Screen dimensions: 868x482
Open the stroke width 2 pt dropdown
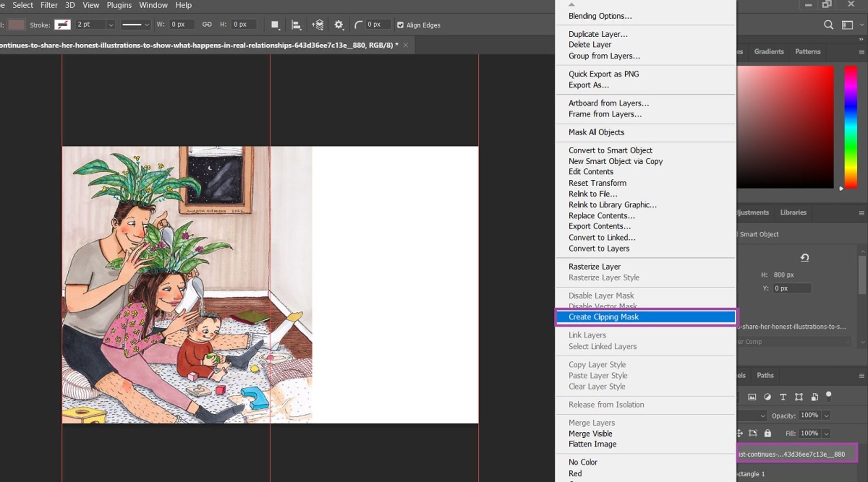coord(111,25)
